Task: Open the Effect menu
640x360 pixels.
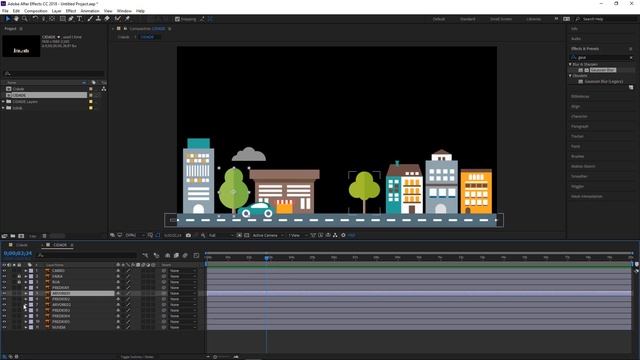Action: click(x=71, y=11)
